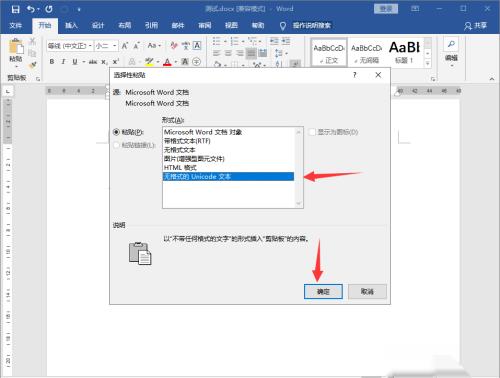Apply Superscript formatting
The height and width of the screenshot is (378, 500).
point(115,62)
